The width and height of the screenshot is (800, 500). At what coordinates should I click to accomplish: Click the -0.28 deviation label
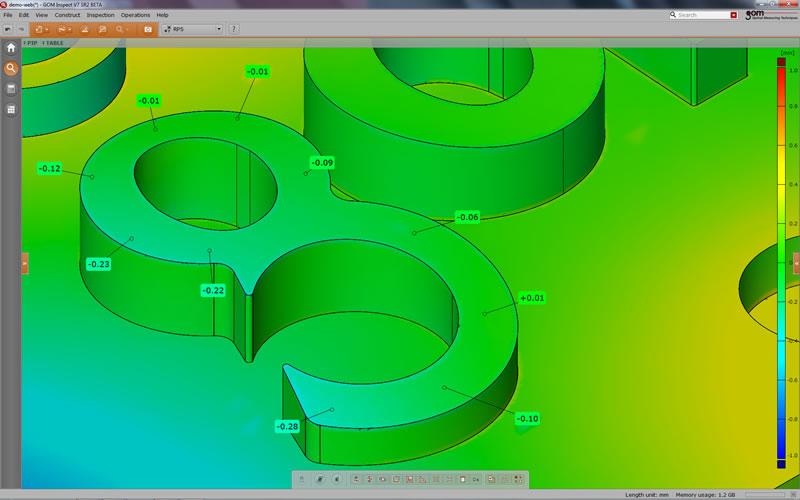click(x=287, y=427)
